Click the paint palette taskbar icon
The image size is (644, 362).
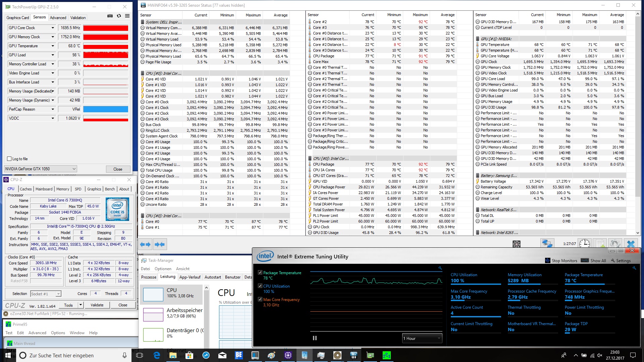pyautogui.click(x=271, y=355)
